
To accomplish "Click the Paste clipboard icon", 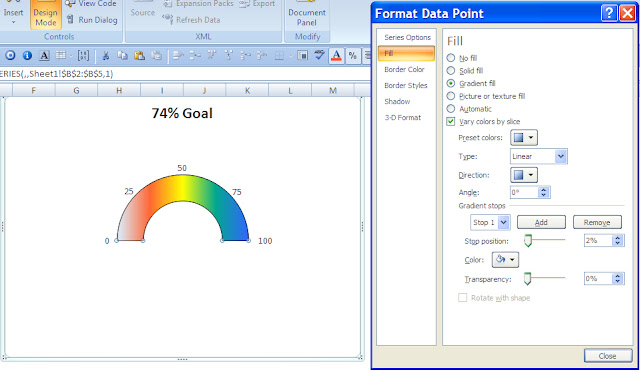I will click(x=139, y=55).
